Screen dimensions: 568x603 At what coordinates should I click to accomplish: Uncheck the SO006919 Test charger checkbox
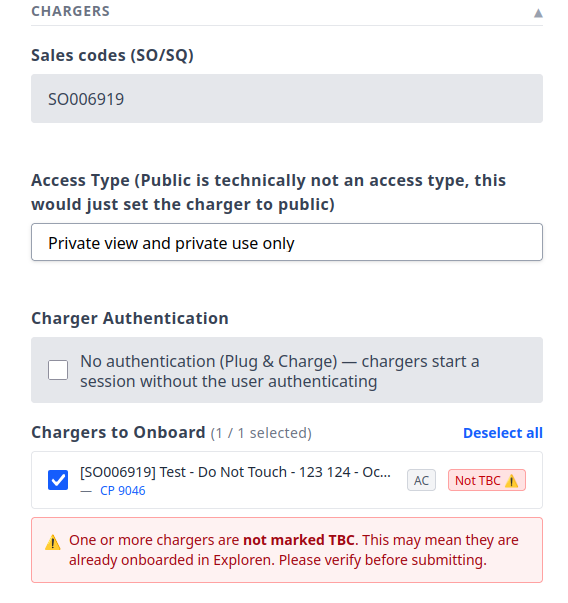[x=58, y=480]
